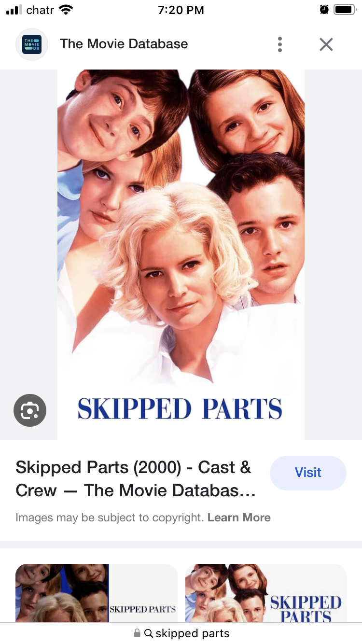The height and width of the screenshot is (644, 362).
Task: Open the left related thumbnail with the blue stripe
Action: (97, 593)
